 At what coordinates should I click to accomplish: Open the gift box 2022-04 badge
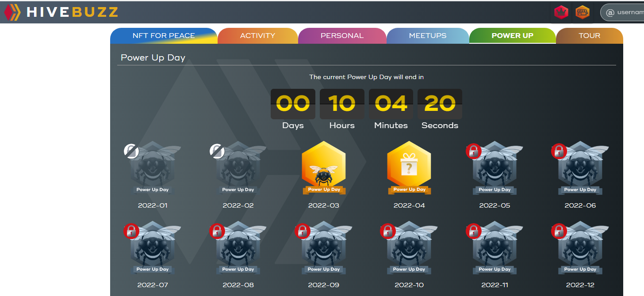[x=409, y=168]
